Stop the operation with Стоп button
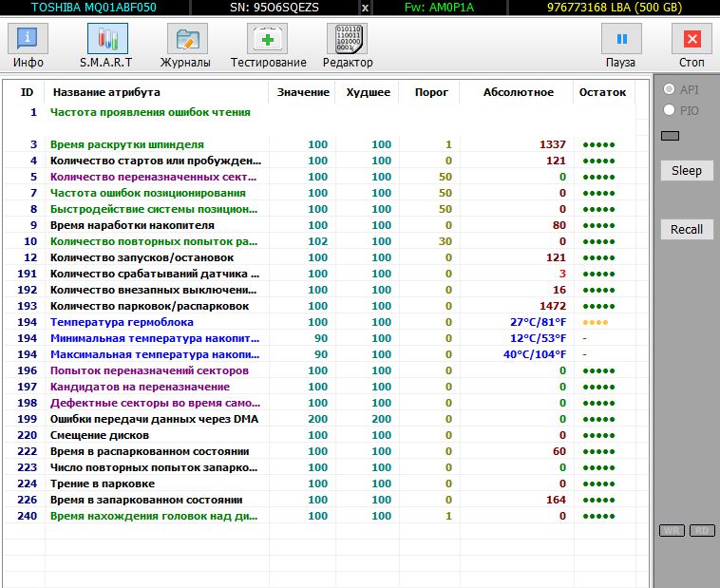The image size is (720, 588). [x=692, y=46]
